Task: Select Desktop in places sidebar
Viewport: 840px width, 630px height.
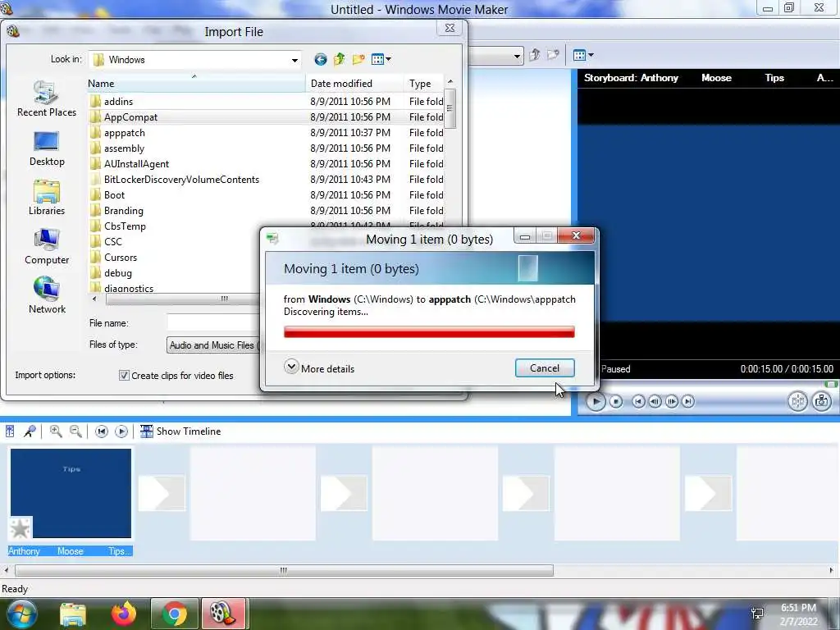Action: [x=47, y=149]
